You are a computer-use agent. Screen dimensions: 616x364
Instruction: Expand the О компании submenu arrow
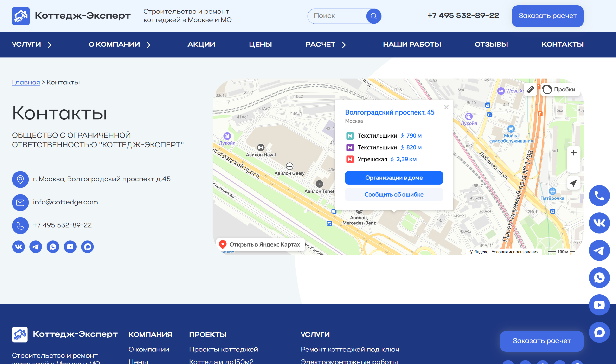tap(148, 45)
